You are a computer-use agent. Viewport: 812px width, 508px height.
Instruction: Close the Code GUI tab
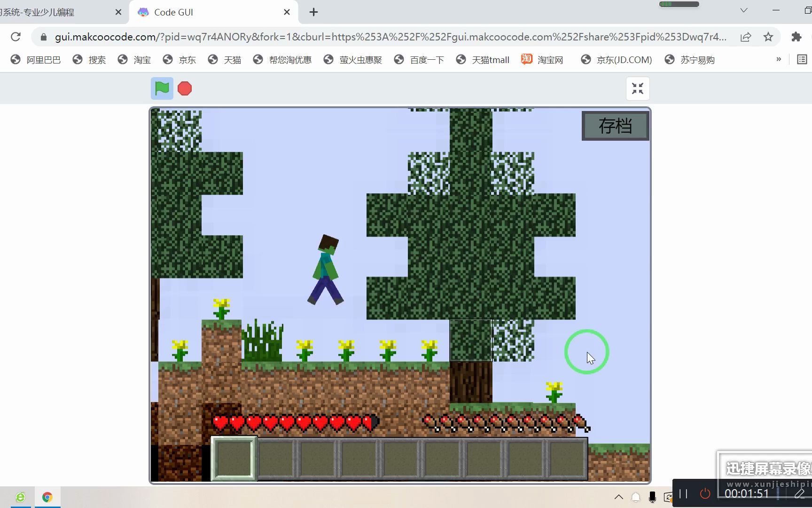pyautogui.click(x=287, y=12)
